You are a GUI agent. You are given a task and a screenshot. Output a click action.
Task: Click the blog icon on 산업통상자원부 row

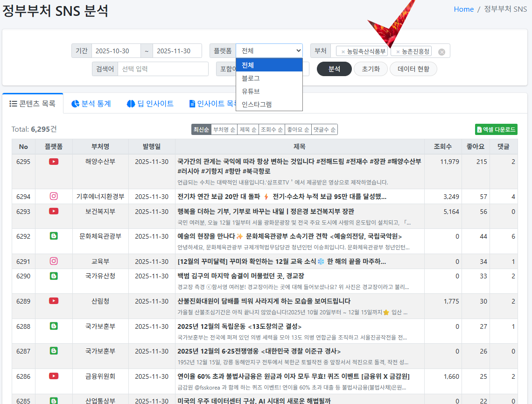click(54, 400)
